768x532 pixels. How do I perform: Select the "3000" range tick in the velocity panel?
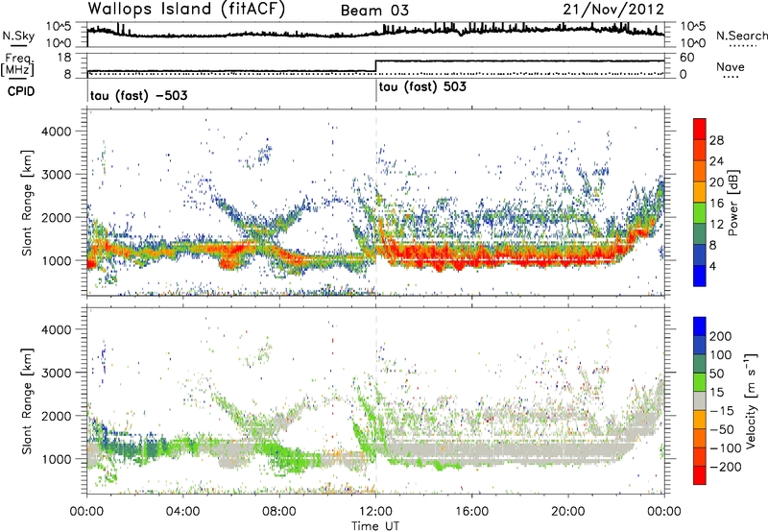56,373
